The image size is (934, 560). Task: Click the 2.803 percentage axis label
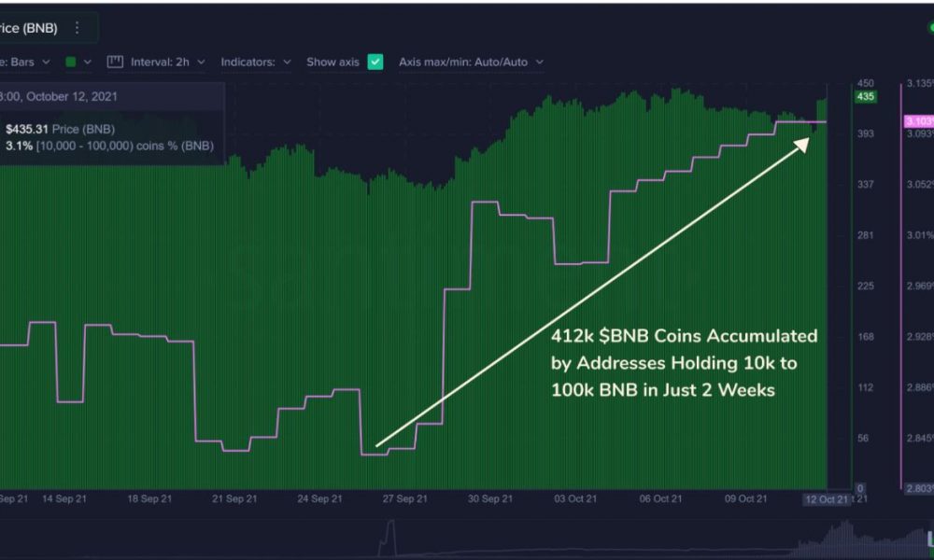(x=920, y=488)
